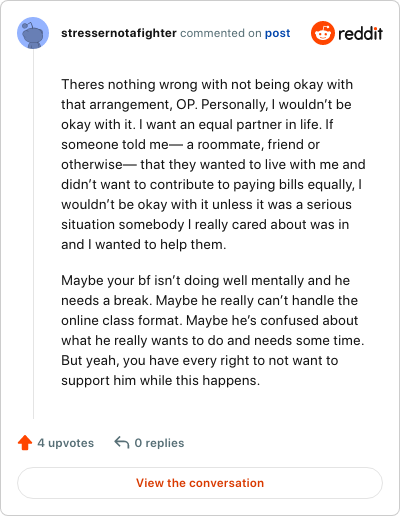Click the word 'OP.' in the comment
Screen dimensions: 400x516
(187, 105)
